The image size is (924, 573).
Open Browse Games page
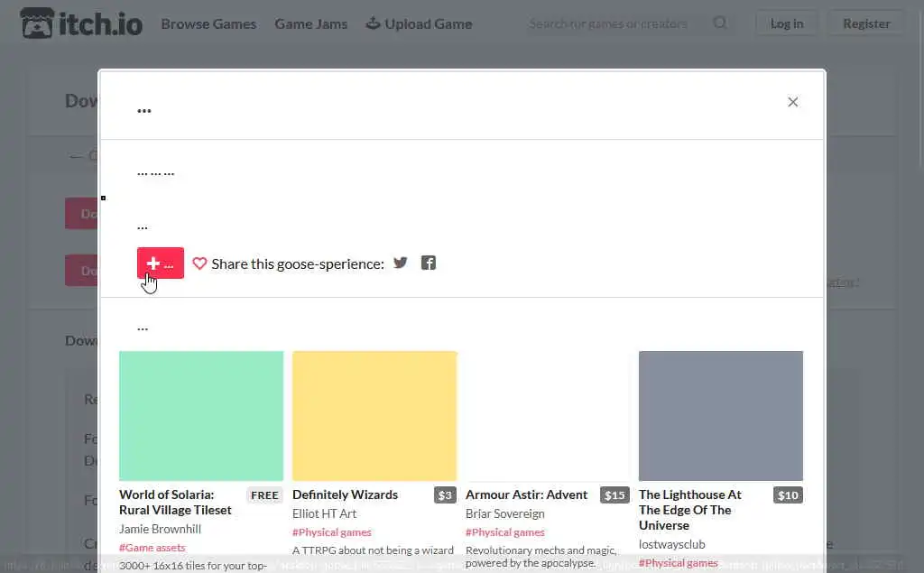[208, 24]
